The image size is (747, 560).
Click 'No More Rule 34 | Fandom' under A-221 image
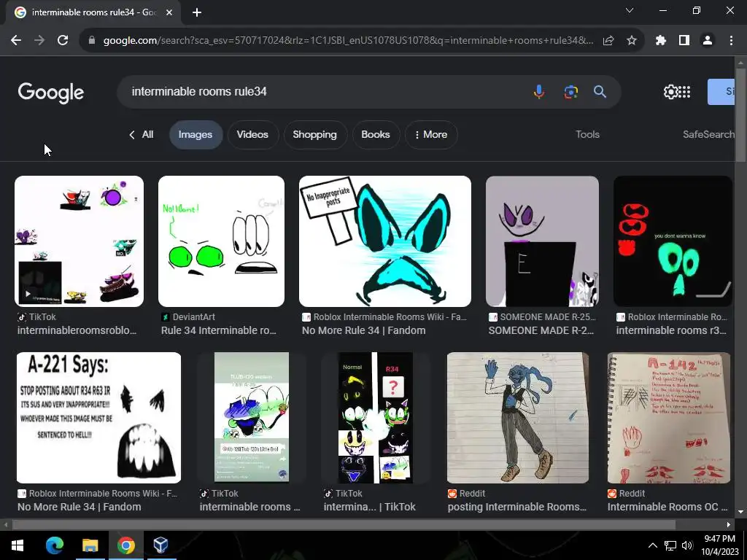coord(79,507)
